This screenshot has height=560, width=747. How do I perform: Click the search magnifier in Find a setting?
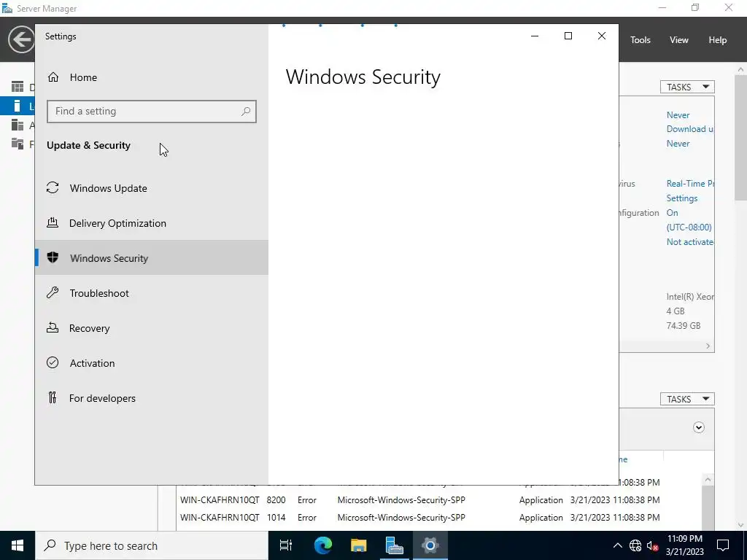point(246,112)
